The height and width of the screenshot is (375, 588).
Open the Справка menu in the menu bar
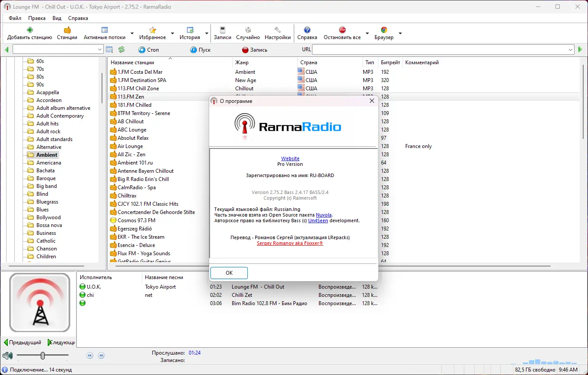click(78, 18)
